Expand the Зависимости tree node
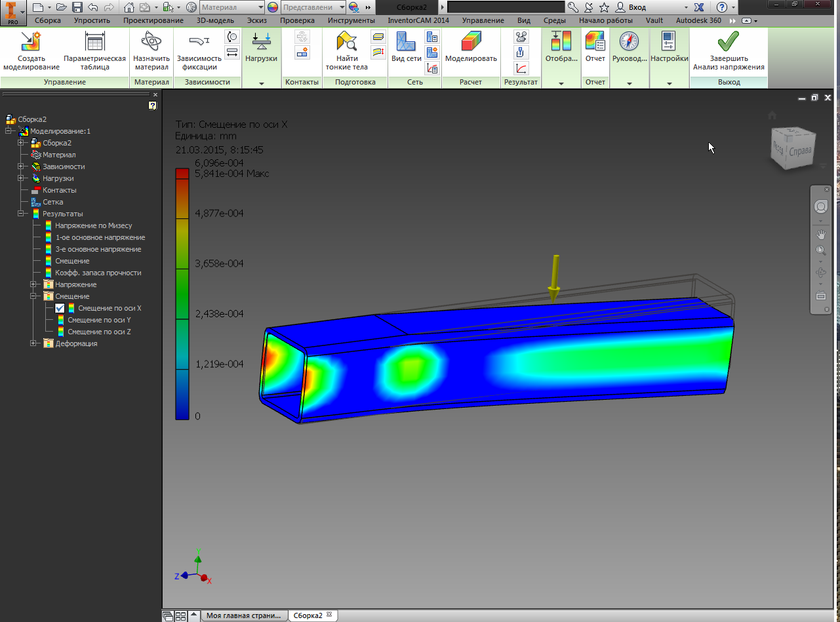Viewport: 840px width, 622px height. click(21, 166)
